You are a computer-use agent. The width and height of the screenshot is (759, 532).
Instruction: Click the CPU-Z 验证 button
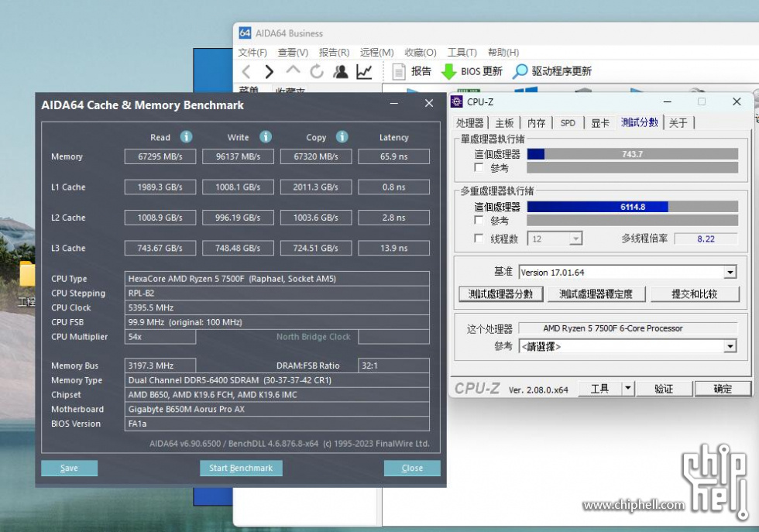click(x=664, y=388)
